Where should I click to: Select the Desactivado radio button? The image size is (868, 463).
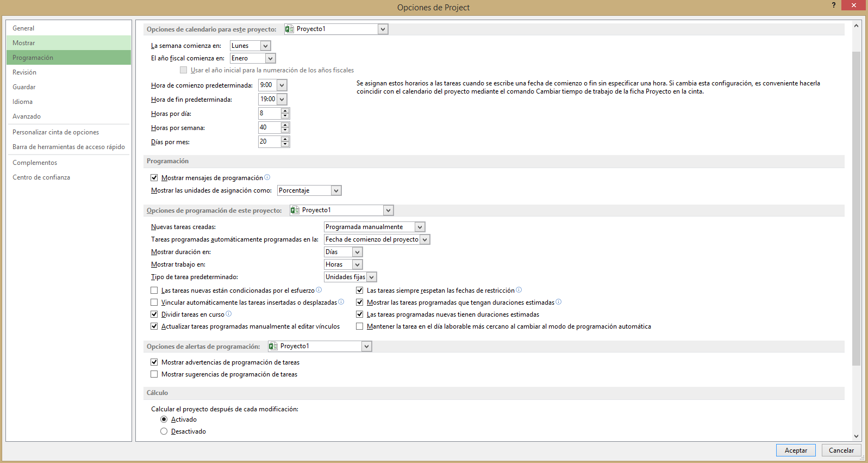tap(164, 431)
